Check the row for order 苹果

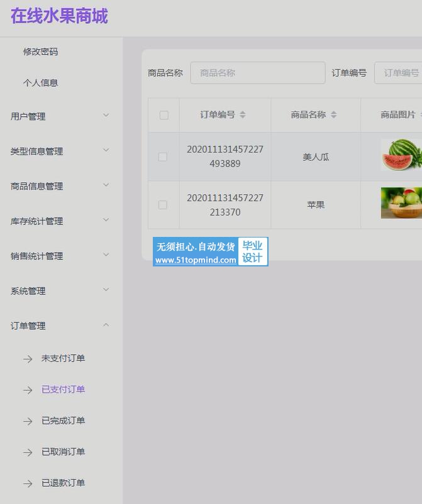coord(163,205)
